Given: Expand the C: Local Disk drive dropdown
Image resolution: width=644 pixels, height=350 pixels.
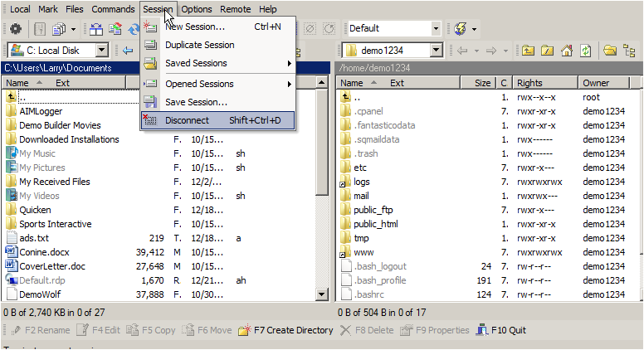Looking at the screenshot, I should (101, 51).
